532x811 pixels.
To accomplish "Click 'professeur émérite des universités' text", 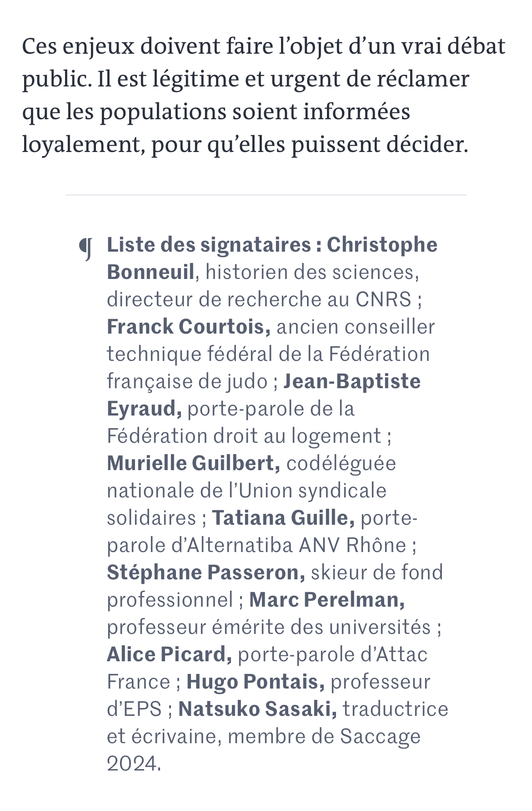I will tap(268, 627).
